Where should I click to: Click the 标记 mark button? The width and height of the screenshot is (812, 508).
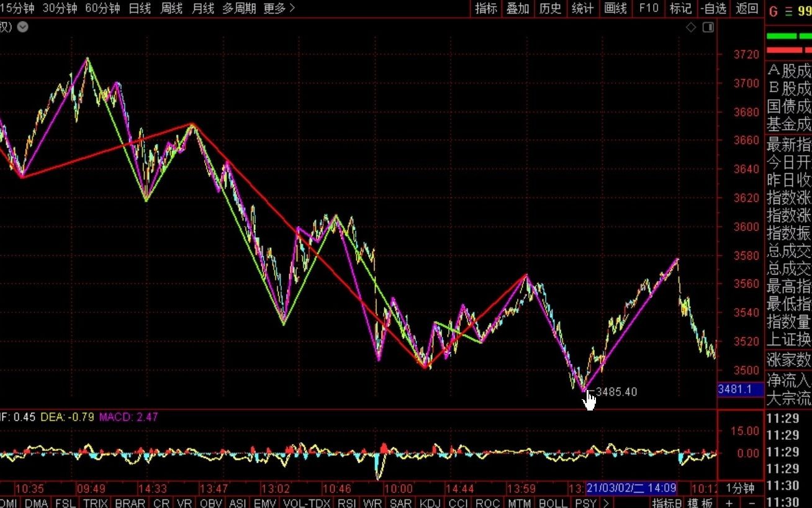[x=680, y=9]
